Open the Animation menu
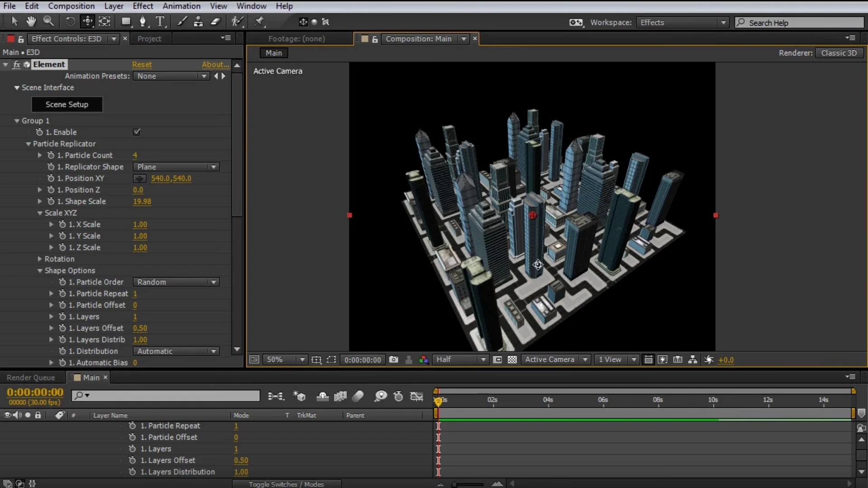The width and height of the screenshot is (868, 488). 181,6
